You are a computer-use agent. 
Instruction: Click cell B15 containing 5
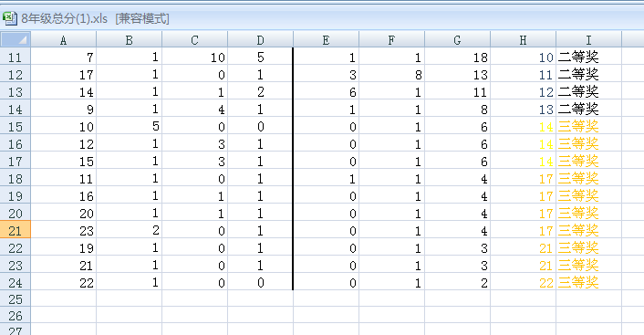(x=130, y=126)
